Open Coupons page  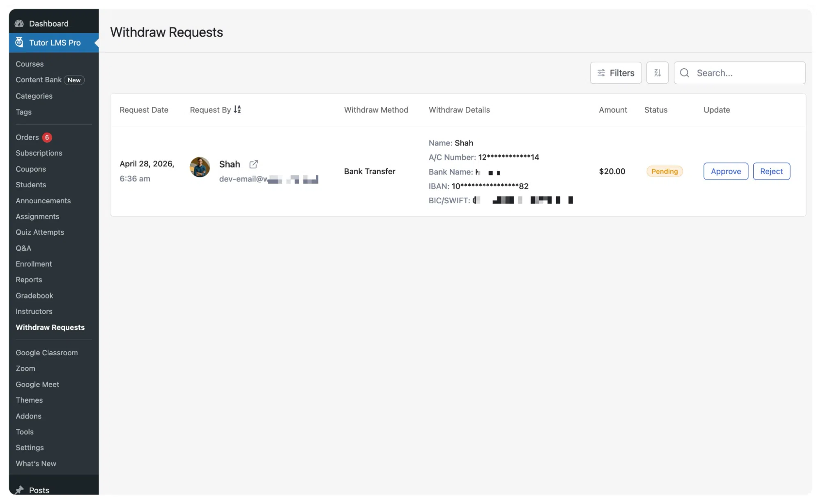click(31, 169)
